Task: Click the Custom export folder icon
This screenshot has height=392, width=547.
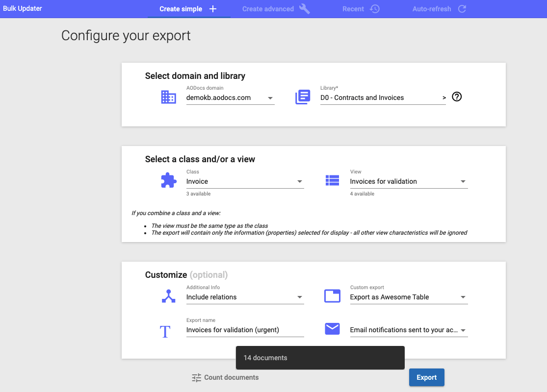Action: tap(333, 296)
